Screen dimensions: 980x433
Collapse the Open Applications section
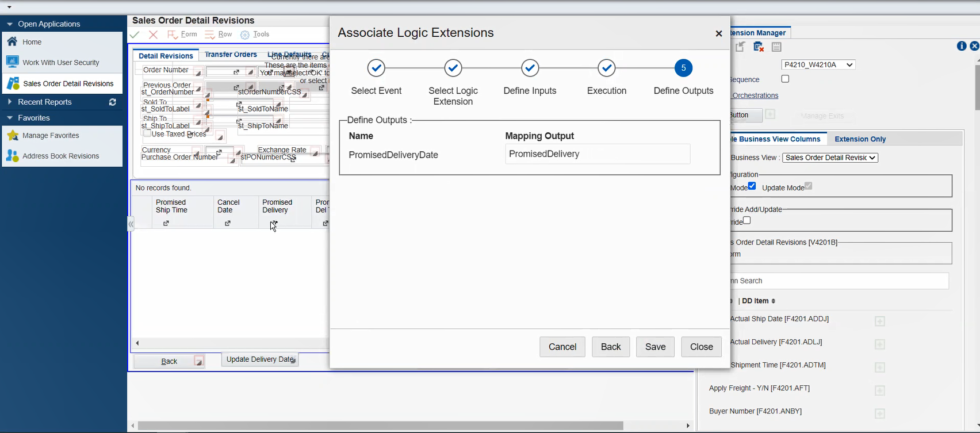point(10,24)
